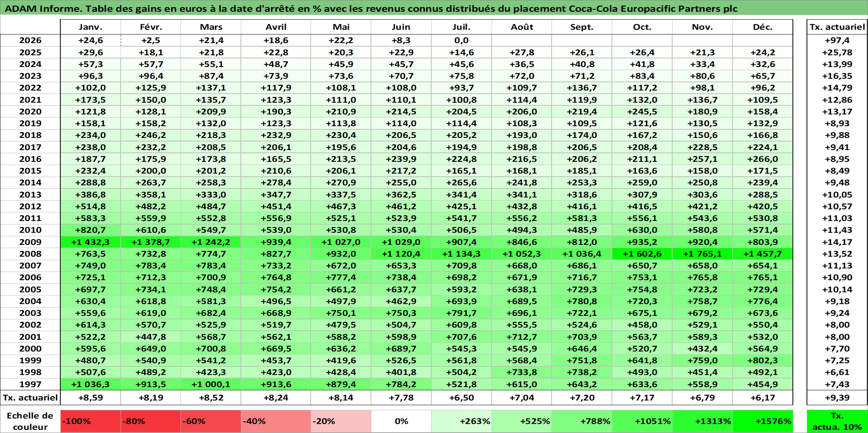Select the +6,17 actuarial rate under Déc.
This screenshot has width=868, height=433.
(x=763, y=398)
